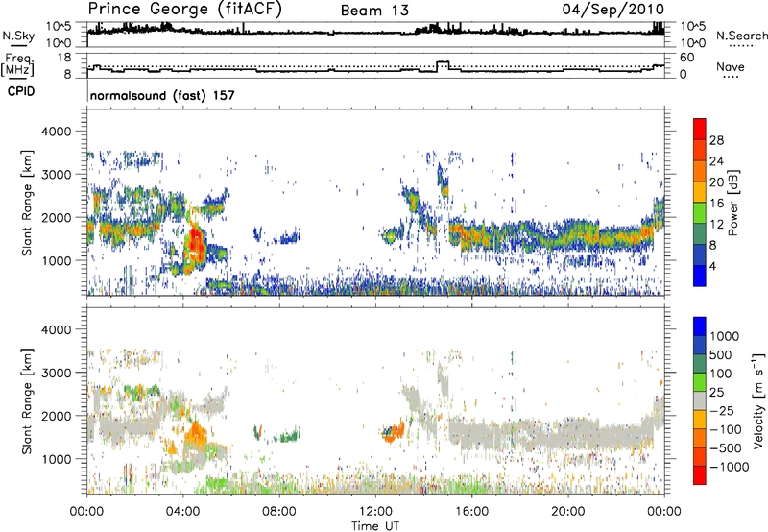
Task: Click the '4000' tick on the power panel
Action: pos(58,132)
